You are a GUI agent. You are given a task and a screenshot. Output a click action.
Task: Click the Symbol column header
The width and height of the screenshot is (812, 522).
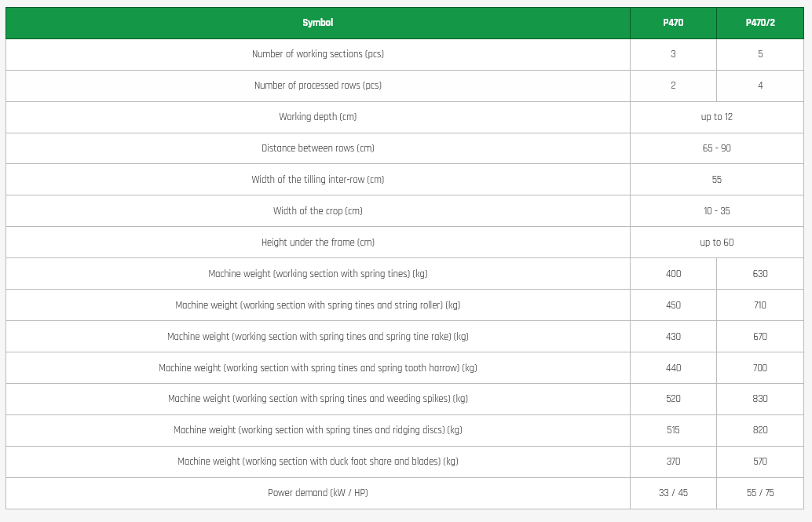(317, 23)
